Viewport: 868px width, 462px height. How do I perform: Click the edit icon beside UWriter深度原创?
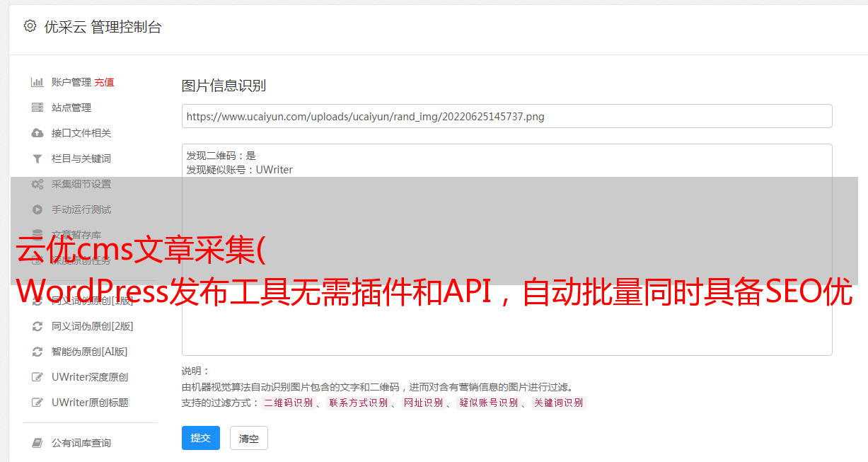point(37,377)
